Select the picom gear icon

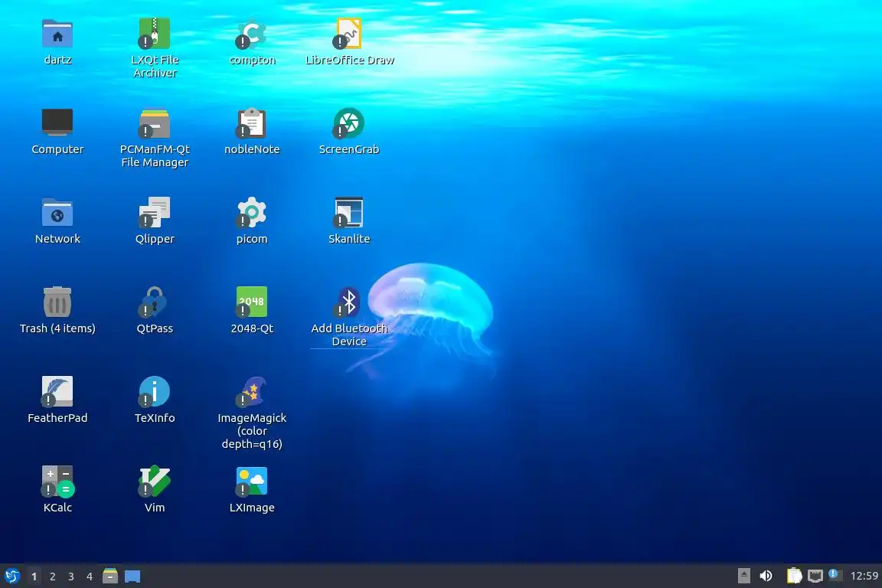coord(251,213)
